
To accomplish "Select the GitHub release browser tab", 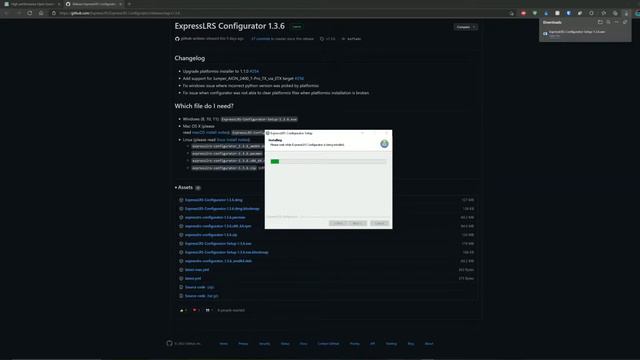I will (93, 4).
